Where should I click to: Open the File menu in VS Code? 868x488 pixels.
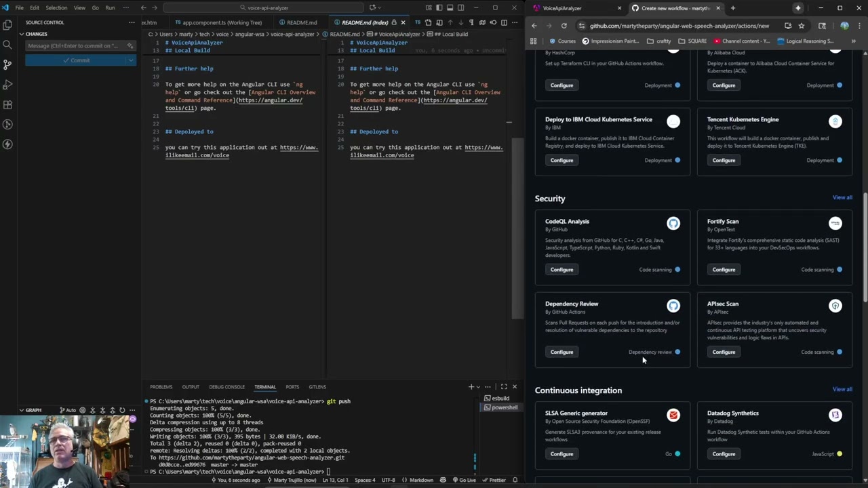point(19,7)
